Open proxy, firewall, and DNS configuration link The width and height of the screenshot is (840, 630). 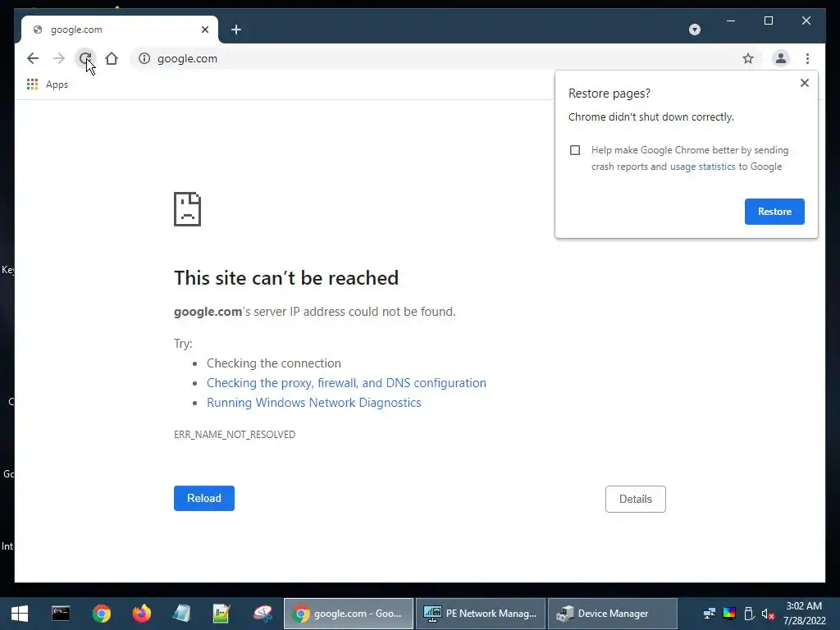coord(346,383)
